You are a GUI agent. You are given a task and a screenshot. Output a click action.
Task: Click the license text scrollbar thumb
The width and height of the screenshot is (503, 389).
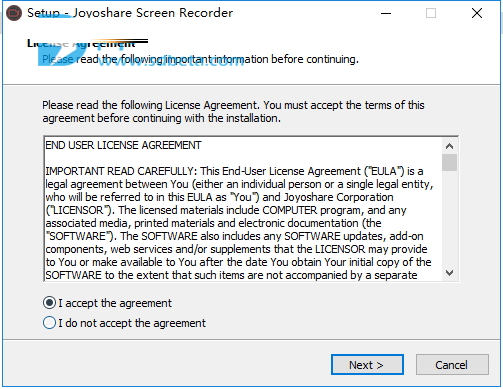coord(449,162)
